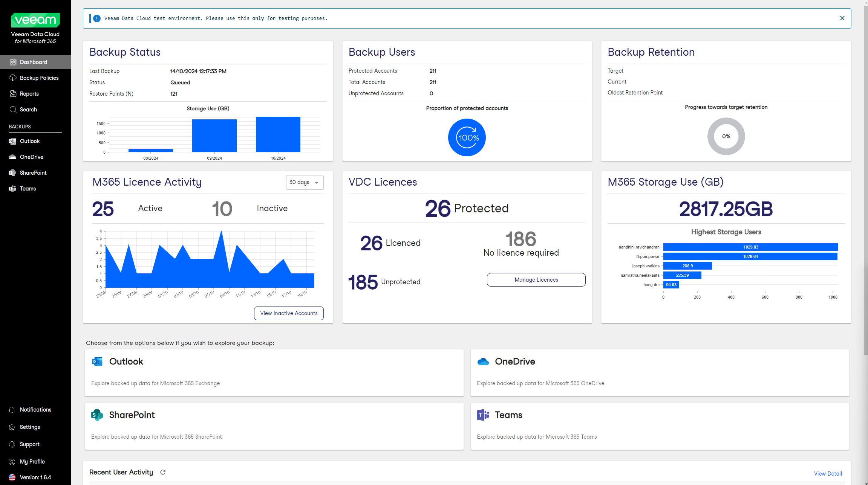Click View Inactive Accounts button
868x485 pixels.
(x=289, y=313)
